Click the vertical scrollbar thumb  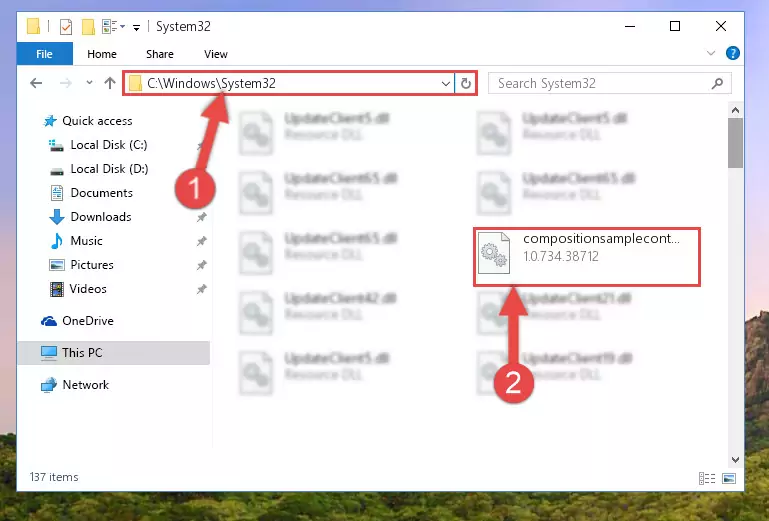click(735, 143)
